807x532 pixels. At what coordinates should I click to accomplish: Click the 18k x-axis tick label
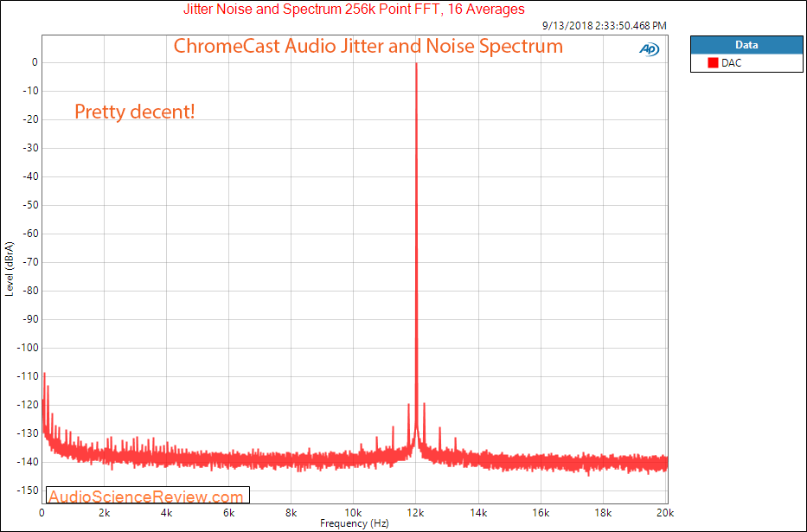pos(603,513)
